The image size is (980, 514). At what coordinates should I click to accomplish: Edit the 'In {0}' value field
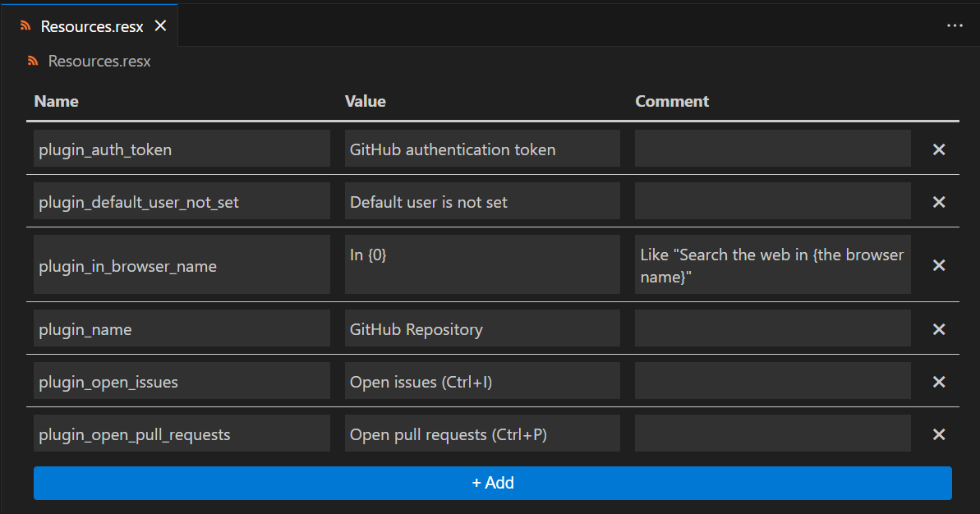(x=482, y=264)
